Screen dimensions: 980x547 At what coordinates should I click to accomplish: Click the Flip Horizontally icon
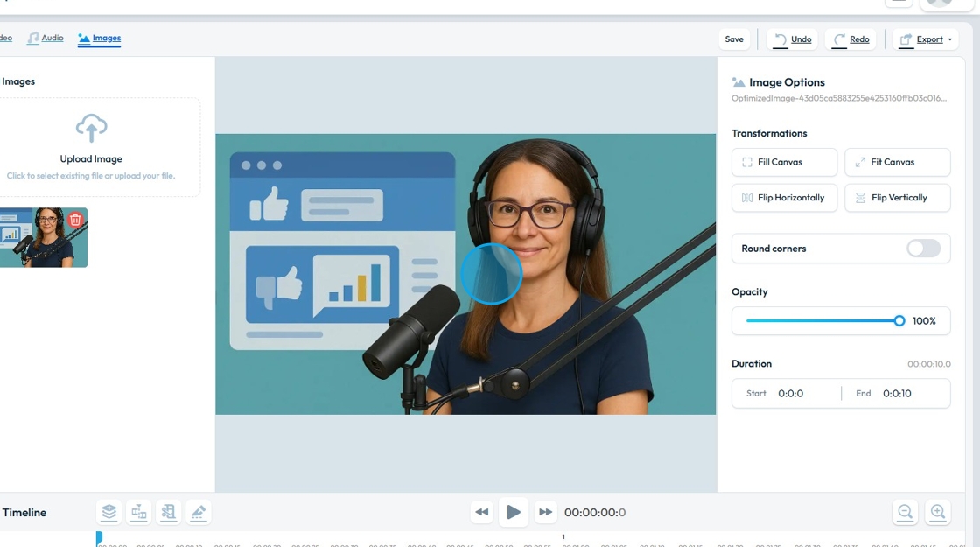[747, 198]
